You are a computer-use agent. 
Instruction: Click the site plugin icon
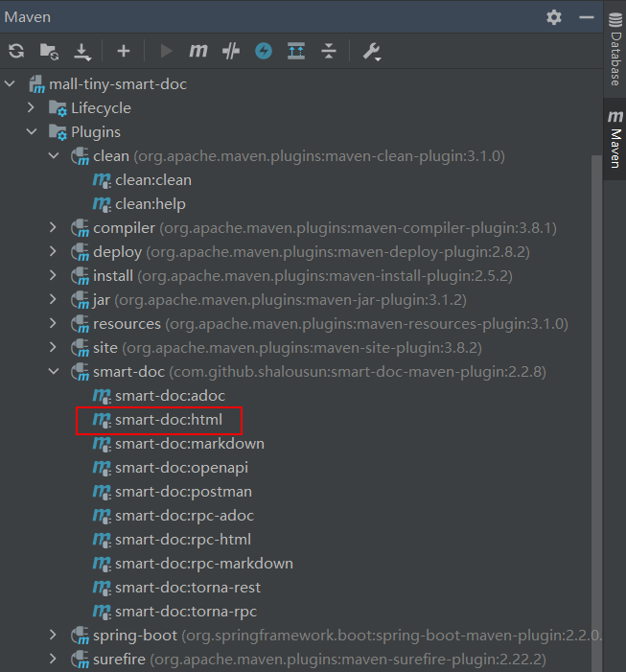[x=81, y=348]
